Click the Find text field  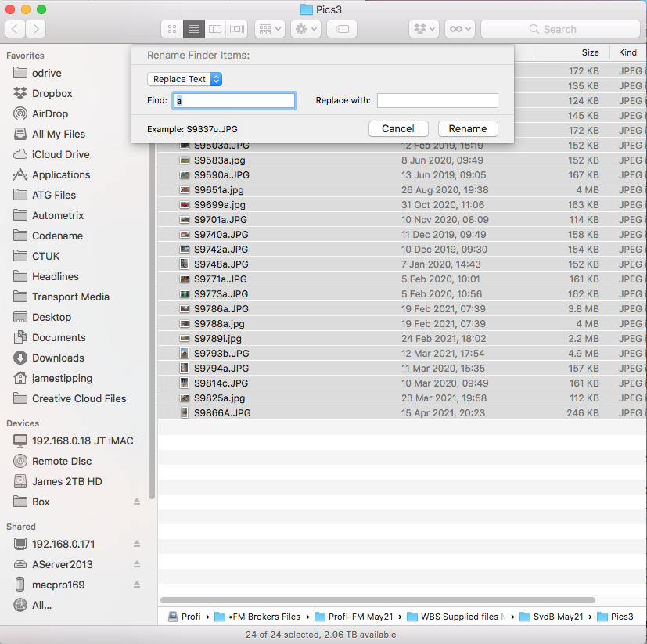[234, 100]
